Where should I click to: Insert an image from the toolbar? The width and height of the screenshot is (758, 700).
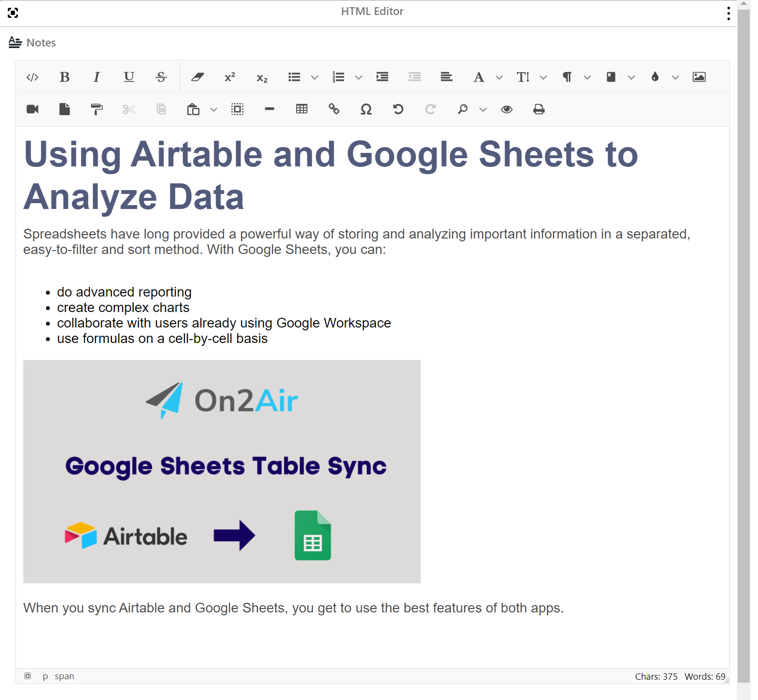point(698,77)
